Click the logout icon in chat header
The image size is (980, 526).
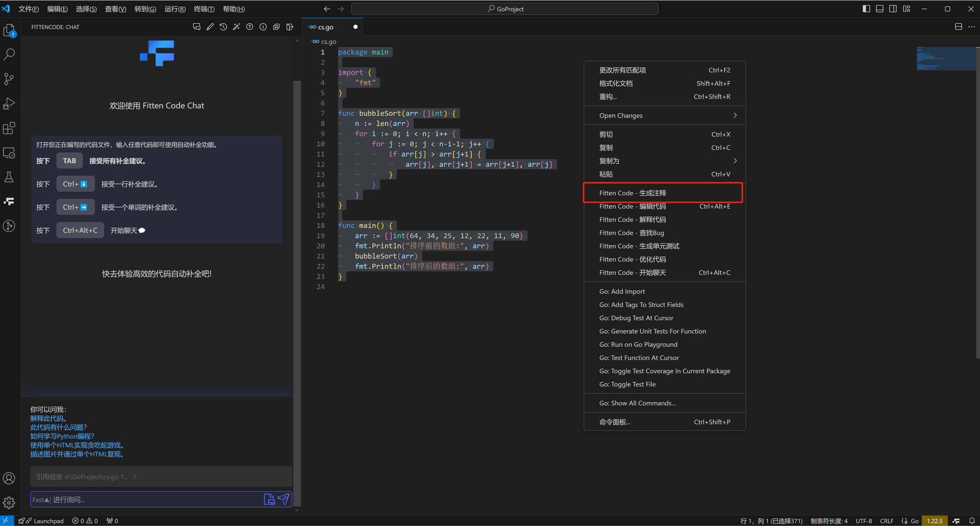click(290, 27)
